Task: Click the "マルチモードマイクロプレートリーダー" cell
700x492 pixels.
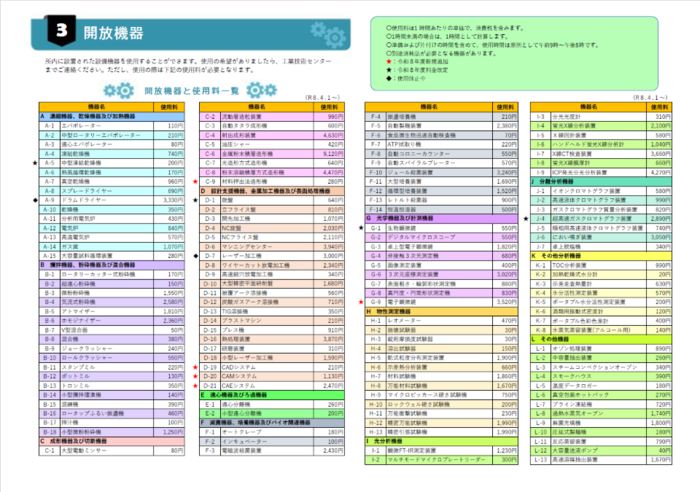Action: (439, 460)
